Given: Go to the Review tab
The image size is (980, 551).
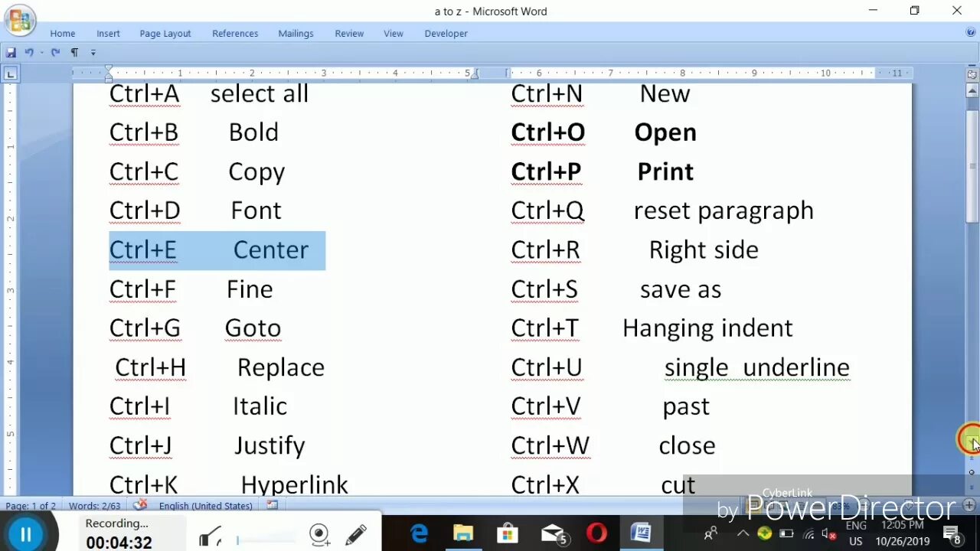Looking at the screenshot, I should tap(349, 34).
